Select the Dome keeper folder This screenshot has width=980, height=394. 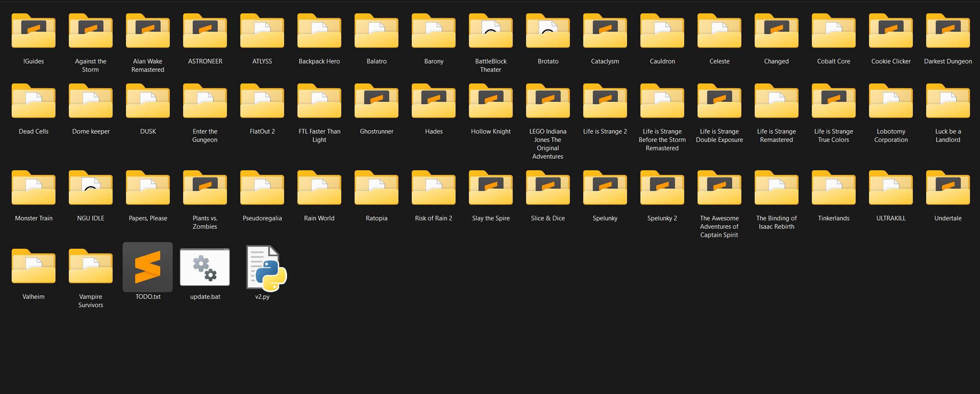(x=91, y=101)
